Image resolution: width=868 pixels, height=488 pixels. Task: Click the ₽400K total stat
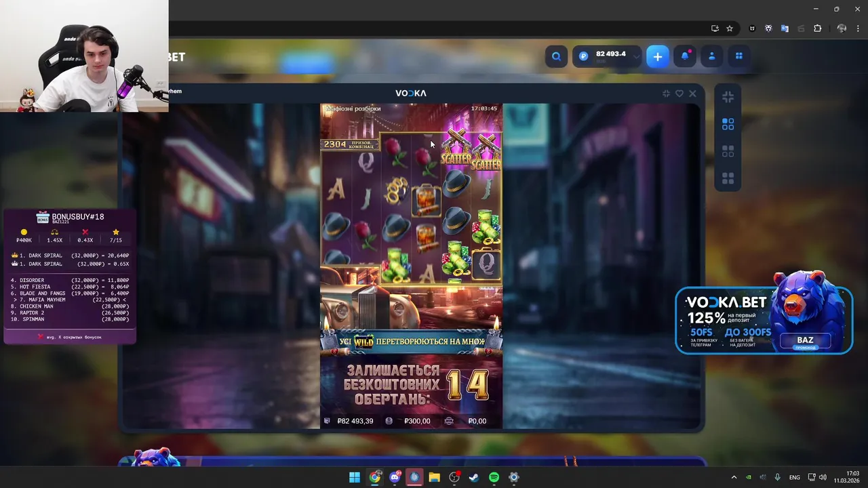tap(24, 236)
